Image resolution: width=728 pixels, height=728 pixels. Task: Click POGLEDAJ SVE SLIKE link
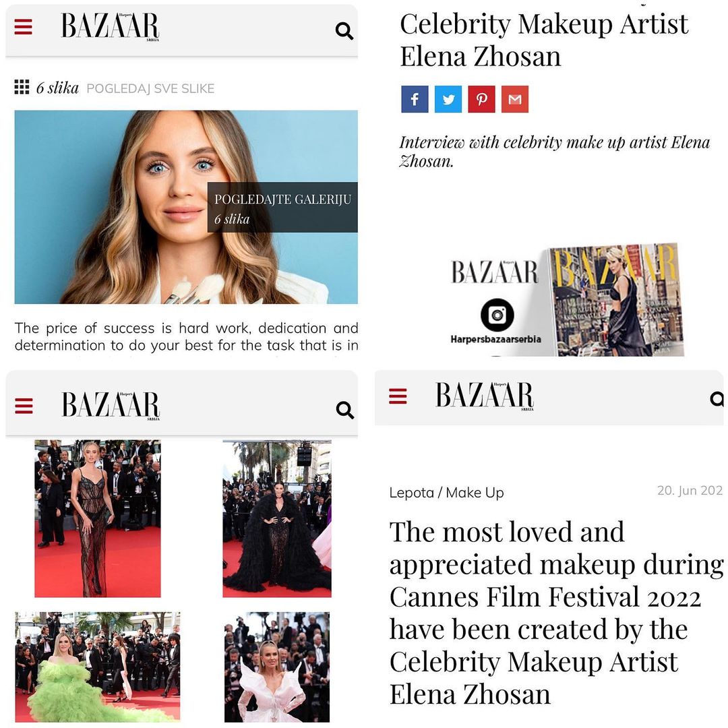(x=150, y=89)
